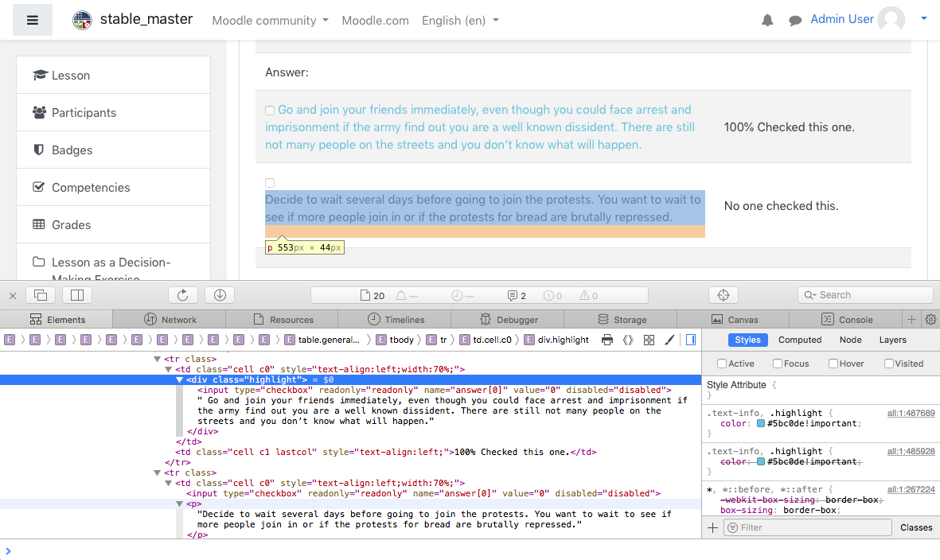Add a new style rule

(x=713, y=527)
